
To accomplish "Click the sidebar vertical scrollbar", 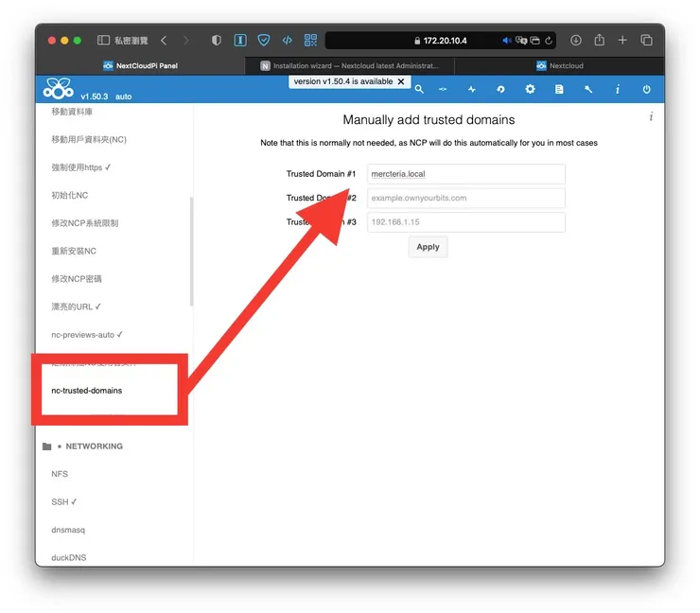I will point(191,252).
